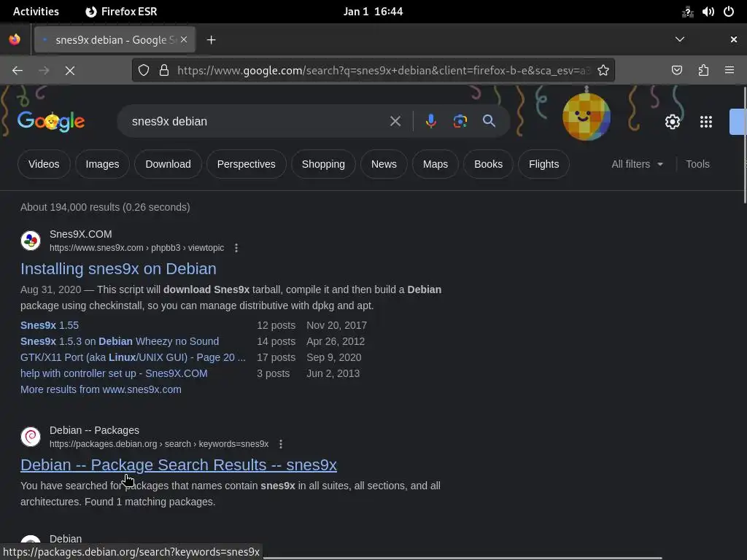Open options for Debian Packages result
The height and width of the screenshot is (560, 747).
click(x=281, y=444)
